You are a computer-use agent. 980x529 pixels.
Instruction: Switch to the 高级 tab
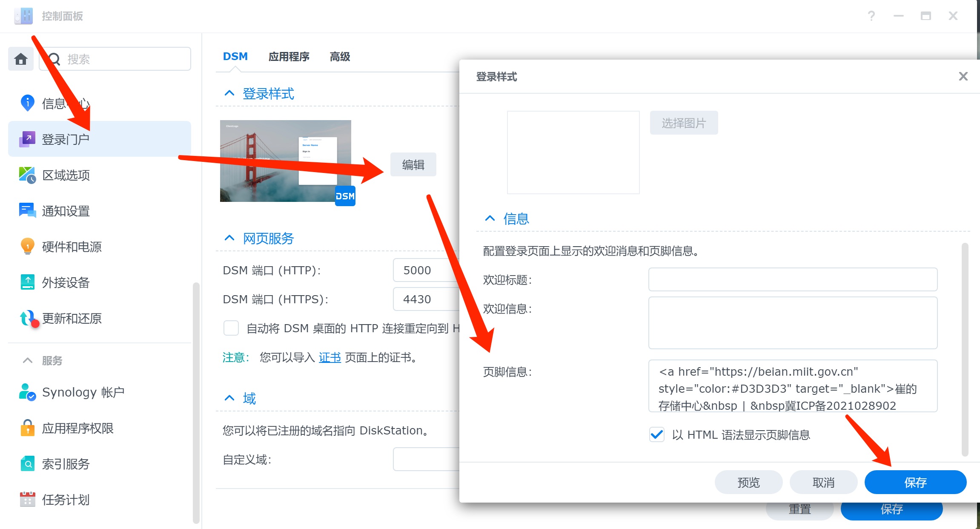click(340, 57)
